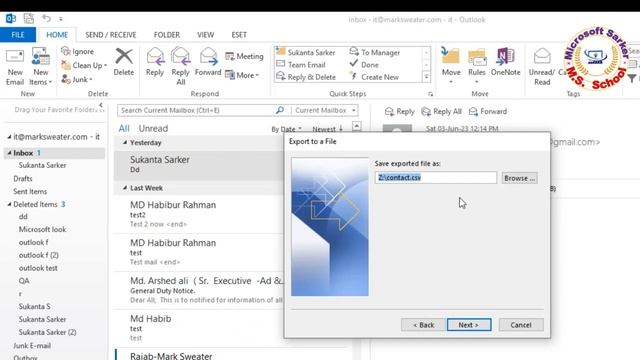Show All messages filter

click(124, 128)
